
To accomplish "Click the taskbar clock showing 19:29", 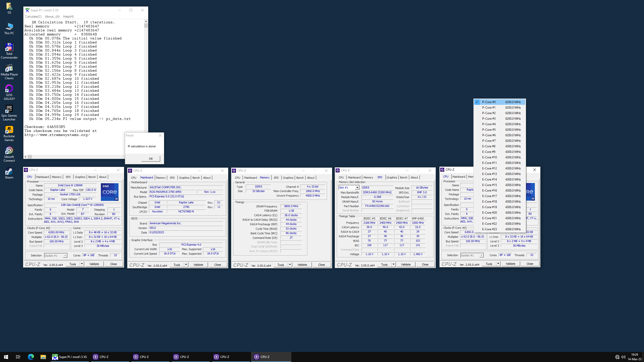I will [634, 357].
